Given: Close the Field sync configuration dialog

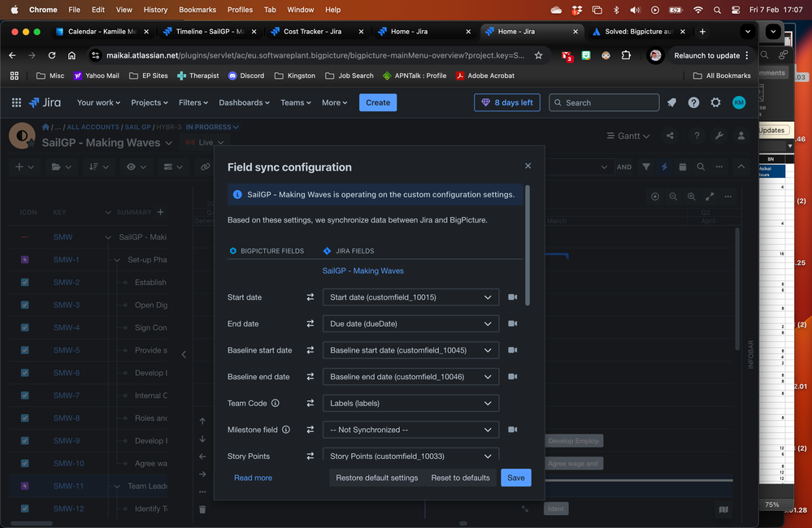Looking at the screenshot, I should (528, 166).
